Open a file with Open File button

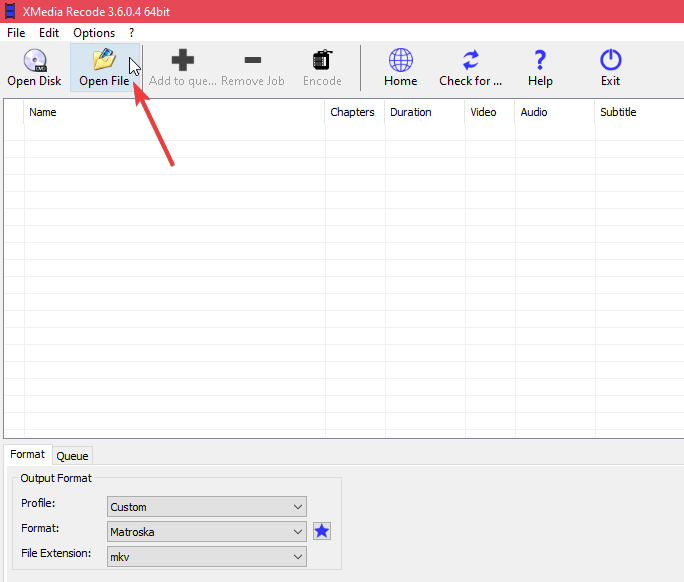coord(105,68)
